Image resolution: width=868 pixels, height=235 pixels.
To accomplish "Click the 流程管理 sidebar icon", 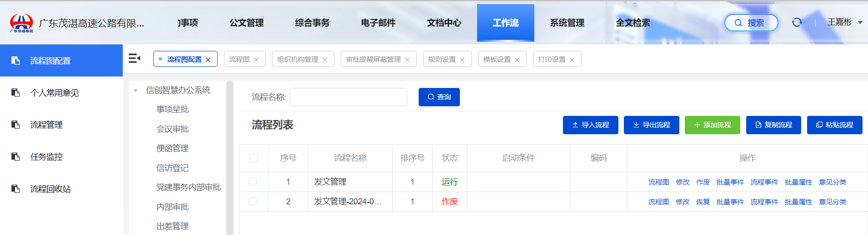I will [16, 125].
